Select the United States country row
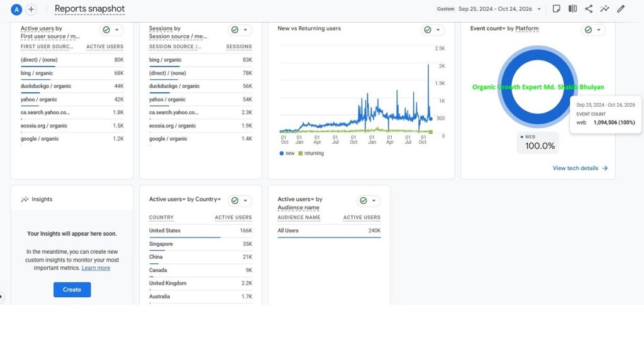The image size is (644, 338). pos(201,231)
